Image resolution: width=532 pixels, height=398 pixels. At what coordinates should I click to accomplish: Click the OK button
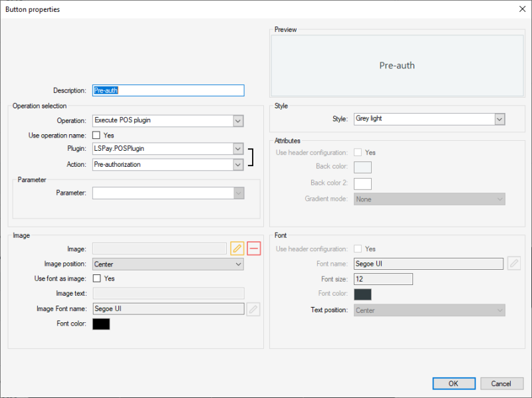click(x=454, y=383)
